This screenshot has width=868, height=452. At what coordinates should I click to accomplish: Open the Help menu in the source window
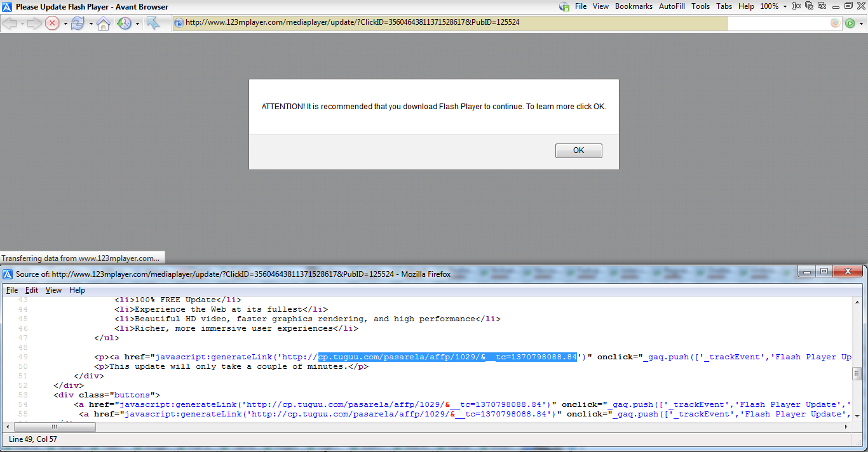77,290
